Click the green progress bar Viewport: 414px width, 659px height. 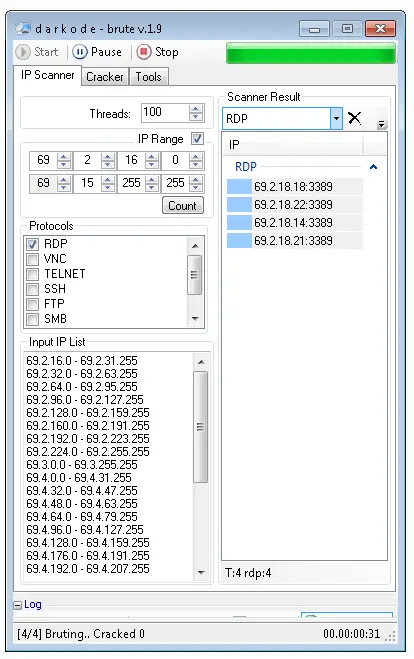coord(311,54)
